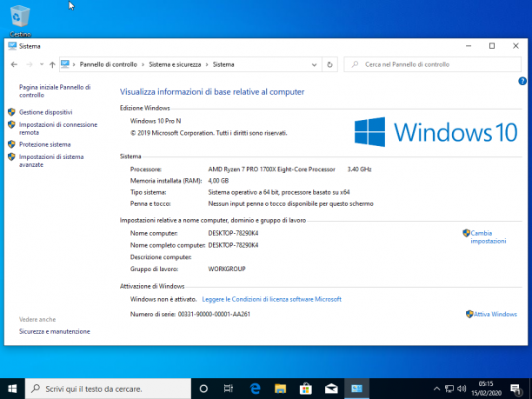Click shield icon beside Protezione sistema
The image size is (532, 399).
point(11,144)
